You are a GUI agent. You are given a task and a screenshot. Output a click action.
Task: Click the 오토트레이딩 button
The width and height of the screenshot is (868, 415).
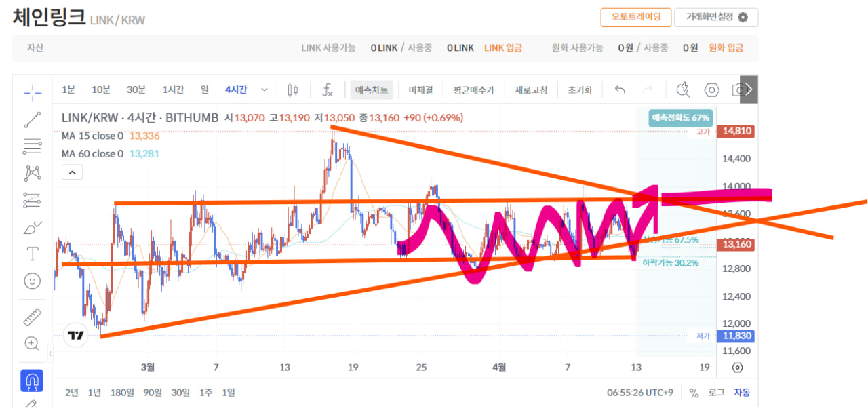click(x=635, y=17)
